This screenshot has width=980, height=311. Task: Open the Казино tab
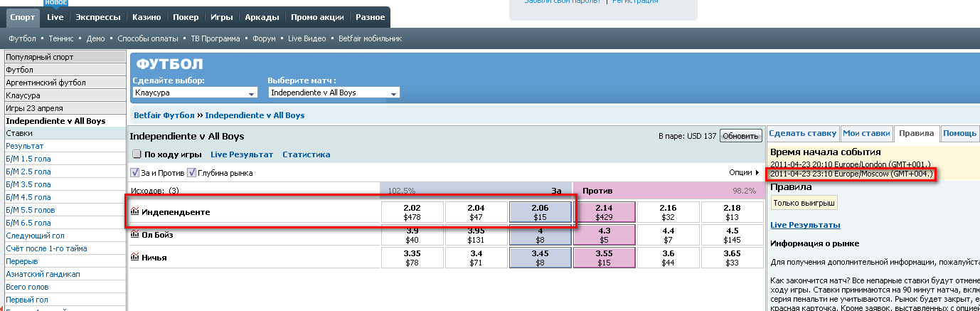tap(147, 17)
